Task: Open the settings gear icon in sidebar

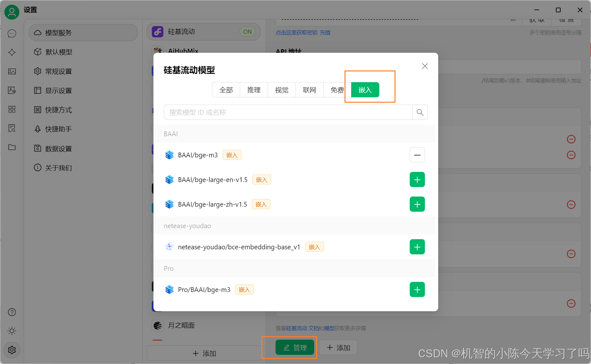Action: click(12, 350)
